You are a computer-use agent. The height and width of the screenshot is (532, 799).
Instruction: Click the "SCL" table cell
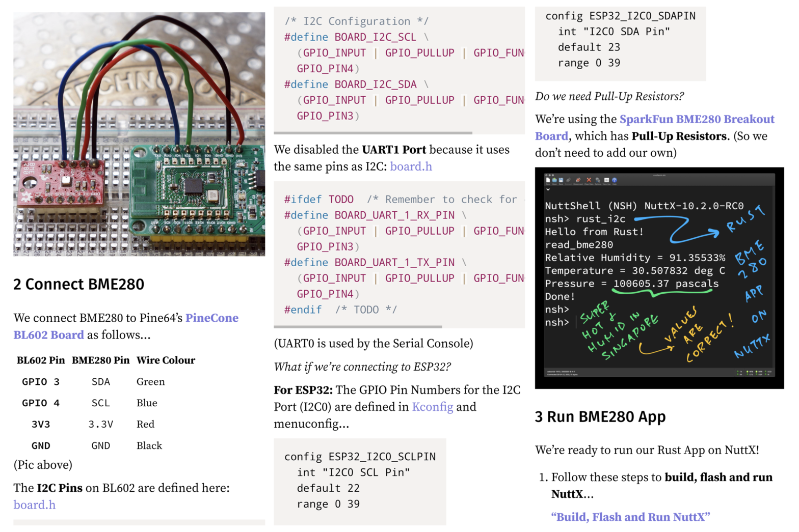tap(101, 403)
